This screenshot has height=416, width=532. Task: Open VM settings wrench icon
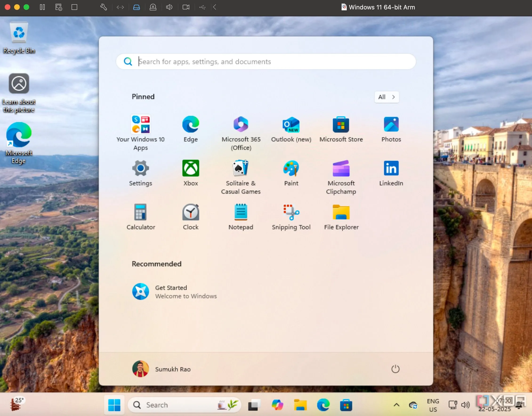(x=104, y=7)
